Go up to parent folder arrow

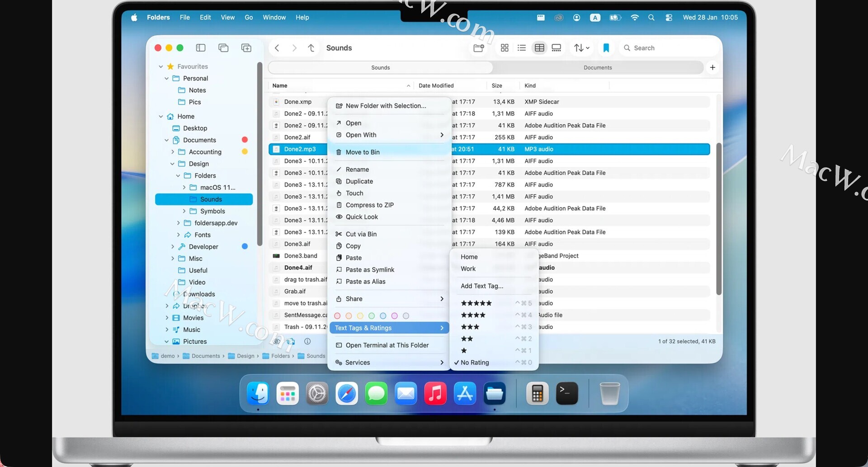(x=311, y=48)
